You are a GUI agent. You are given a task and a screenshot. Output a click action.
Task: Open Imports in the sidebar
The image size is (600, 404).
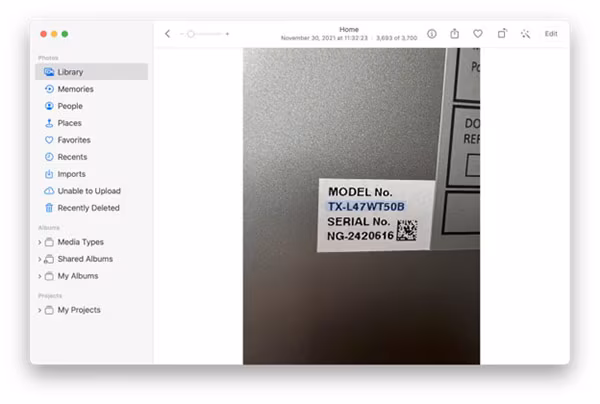pyautogui.click(x=91, y=174)
